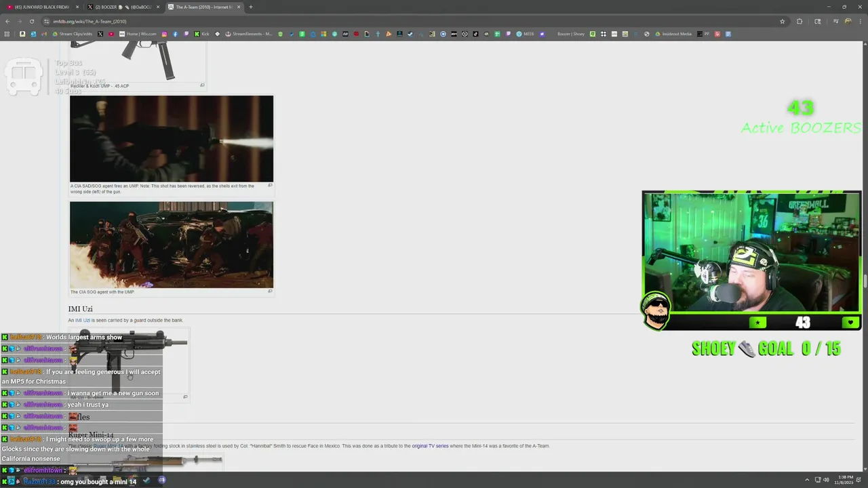Open the UMP firing screenshot thumbnail
Image resolution: width=868 pixels, height=488 pixels.
(x=172, y=138)
